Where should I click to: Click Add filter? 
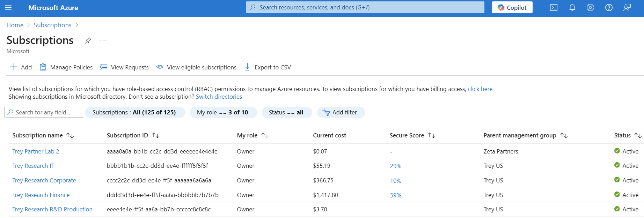click(x=341, y=112)
